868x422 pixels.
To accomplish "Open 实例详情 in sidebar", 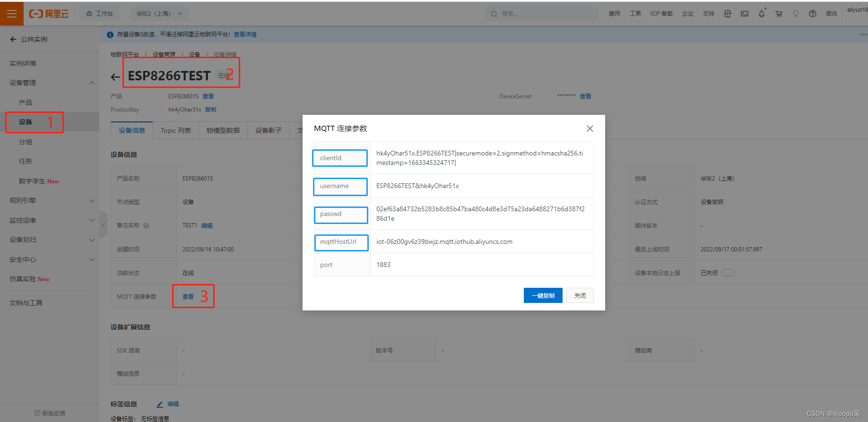I will point(23,63).
